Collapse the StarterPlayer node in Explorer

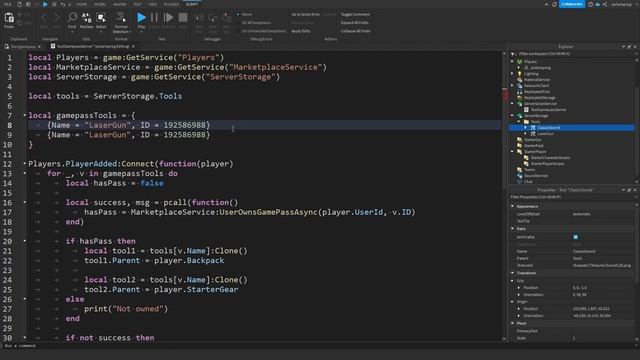[x=512, y=151]
